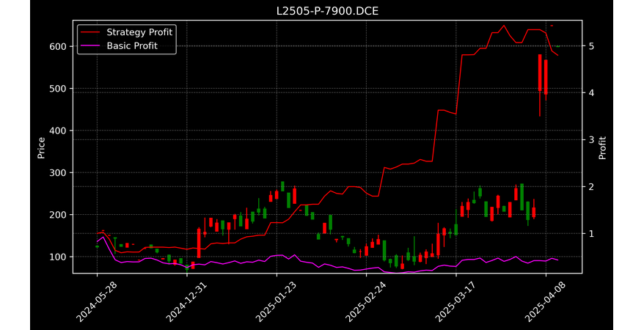
Task: Click the profit axis tick label 2
Action: tap(590, 186)
